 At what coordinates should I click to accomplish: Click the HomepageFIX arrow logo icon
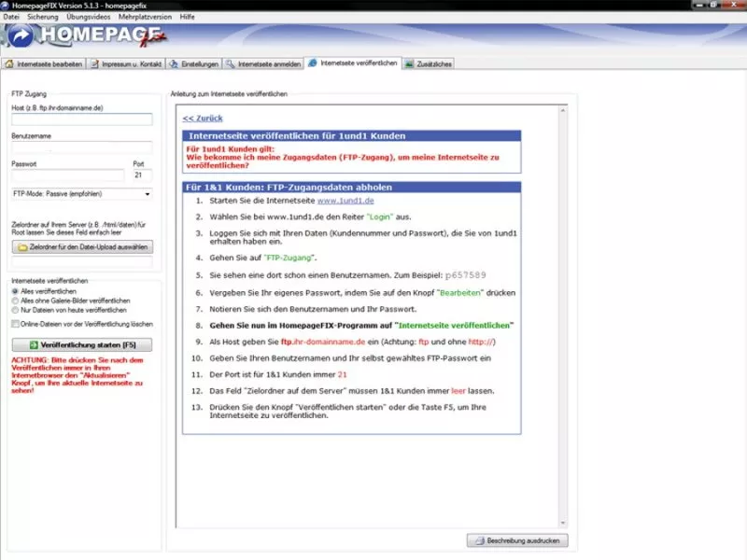point(19,36)
